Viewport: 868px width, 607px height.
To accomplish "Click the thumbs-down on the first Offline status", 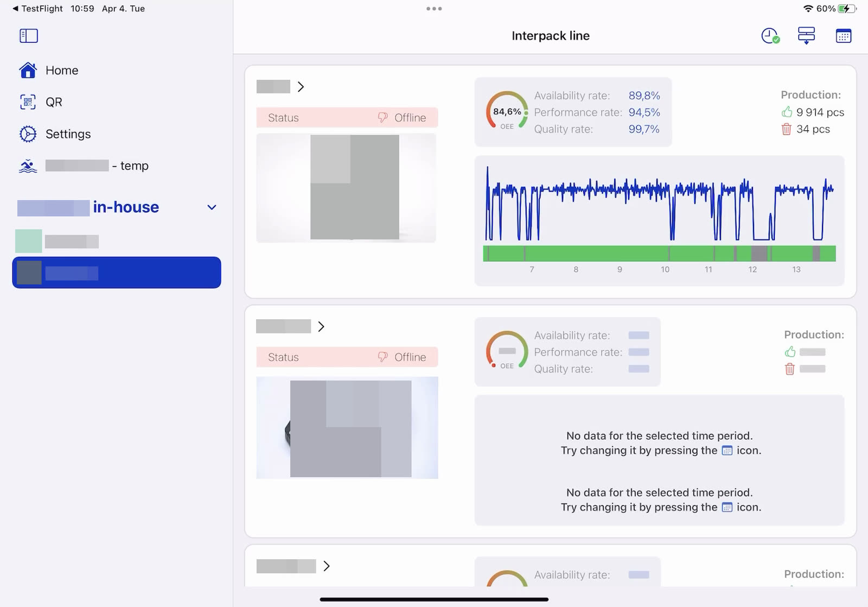I will coord(383,117).
